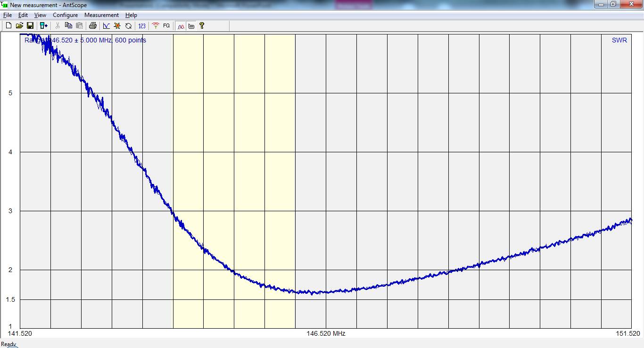Open help with the yellow question mark
644x348 pixels.
(202, 26)
